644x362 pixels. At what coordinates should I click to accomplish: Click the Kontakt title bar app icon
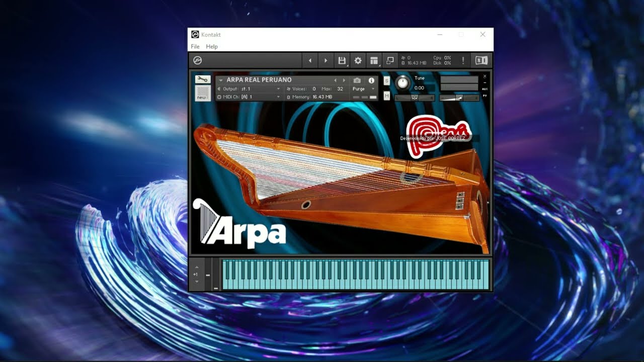[195, 34]
